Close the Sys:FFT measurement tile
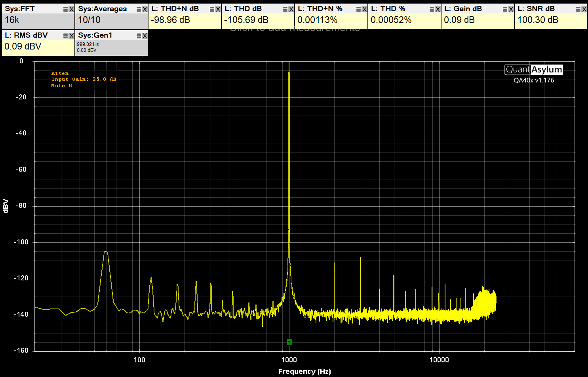 click(x=71, y=9)
